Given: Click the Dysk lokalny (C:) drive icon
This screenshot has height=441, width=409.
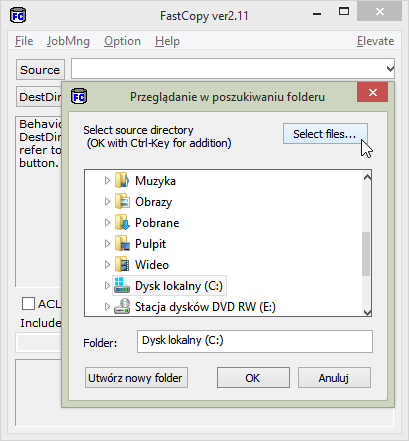Looking at the screenshot, I should pyautogui.click(x=122, y=285).
